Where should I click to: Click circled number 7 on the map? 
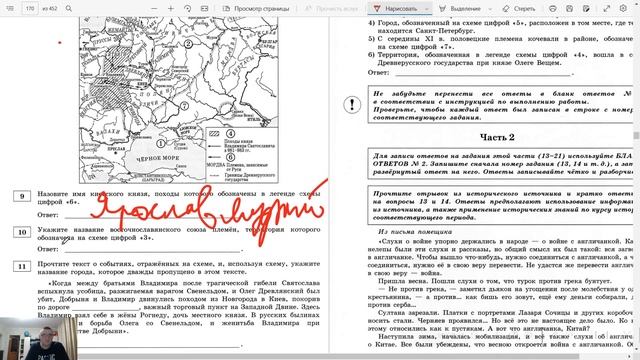pos(184,106)
